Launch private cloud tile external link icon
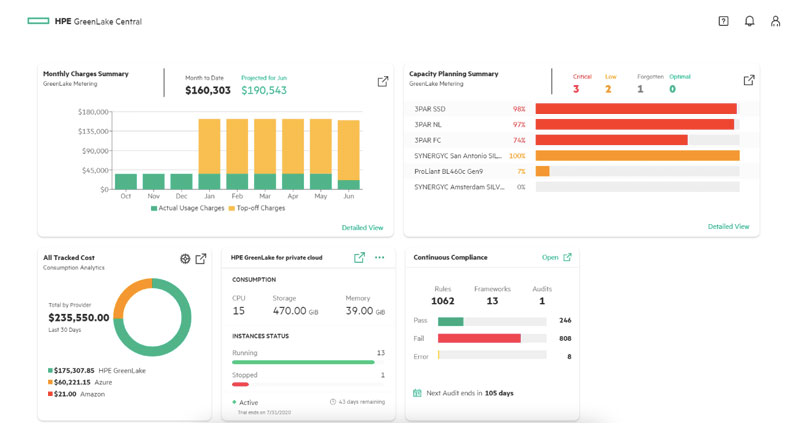The height and width of the screenshot is (435, 800). click(359, 258)
